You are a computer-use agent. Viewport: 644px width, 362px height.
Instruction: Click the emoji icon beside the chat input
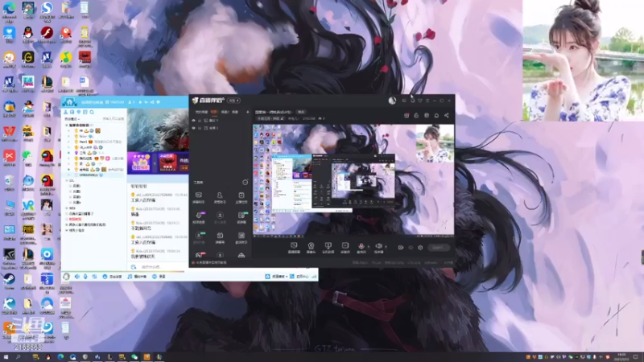tap(134, 267)
